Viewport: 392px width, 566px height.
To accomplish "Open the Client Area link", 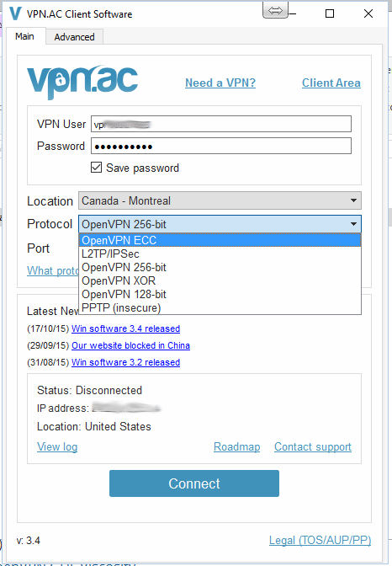I will 331,83.
